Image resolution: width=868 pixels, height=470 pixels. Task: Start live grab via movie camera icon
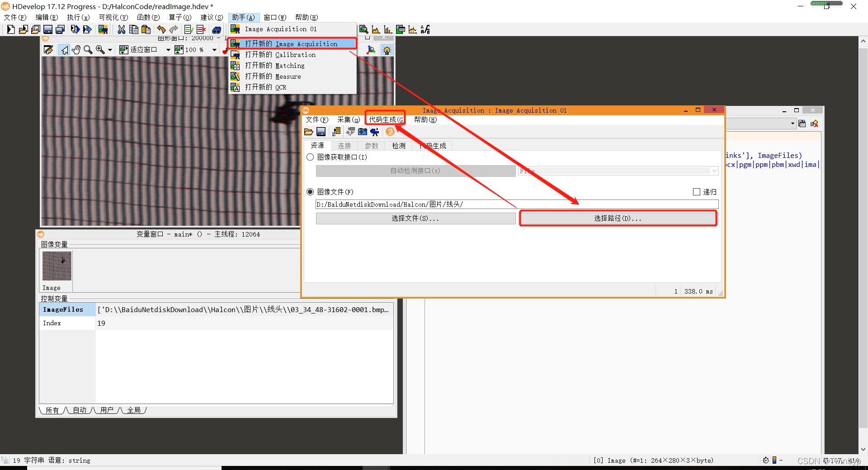tap(375, 132)
